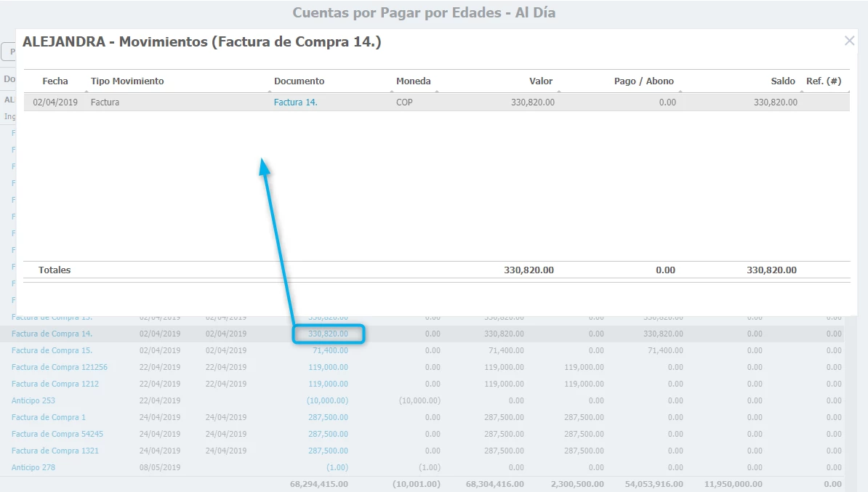The width and height of the screenshot is (868, 492).
Task: Close the ALEJANDRA Movimientos popup
Action: 849,41
